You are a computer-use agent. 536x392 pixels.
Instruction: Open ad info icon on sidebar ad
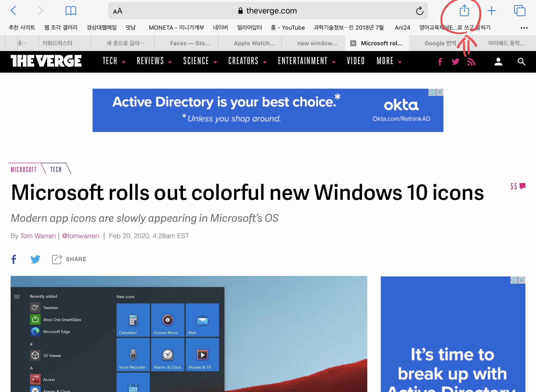[x=514, y=280]
